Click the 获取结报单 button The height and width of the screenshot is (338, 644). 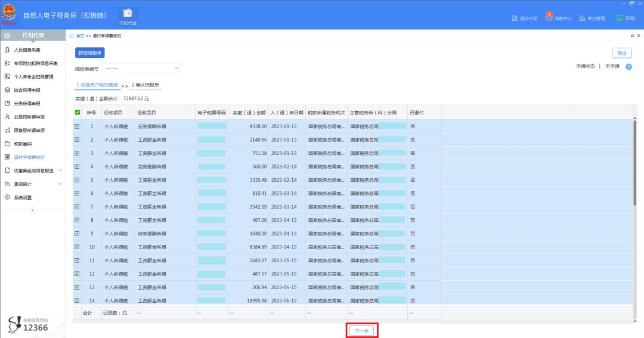[90, 53]
